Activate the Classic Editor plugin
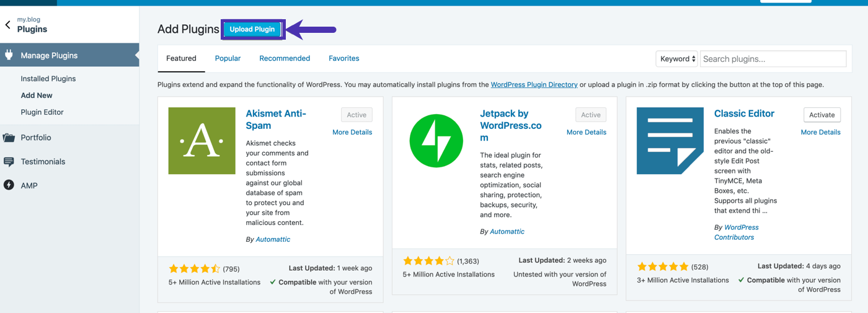868x313 pixels. (x=821, y=115)
